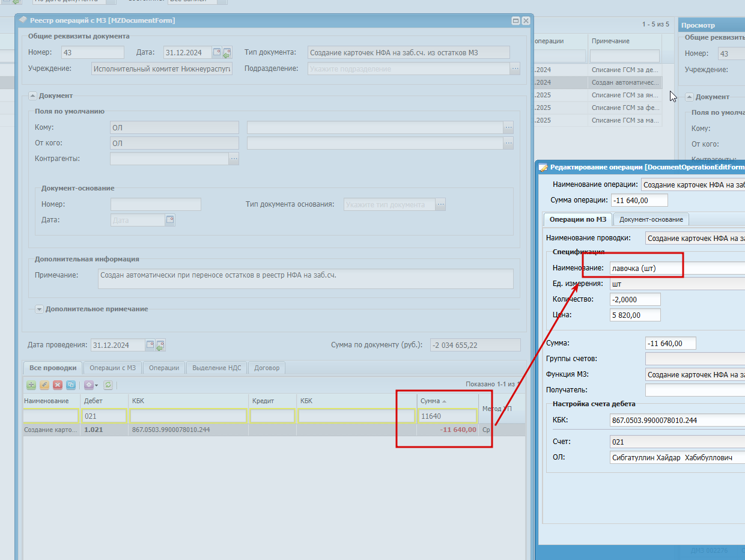Open calendar picker next to Дата 31.12.2024
Image resolution: width=745 pixels, height=560 pixels.
click(x=217, y=52)
